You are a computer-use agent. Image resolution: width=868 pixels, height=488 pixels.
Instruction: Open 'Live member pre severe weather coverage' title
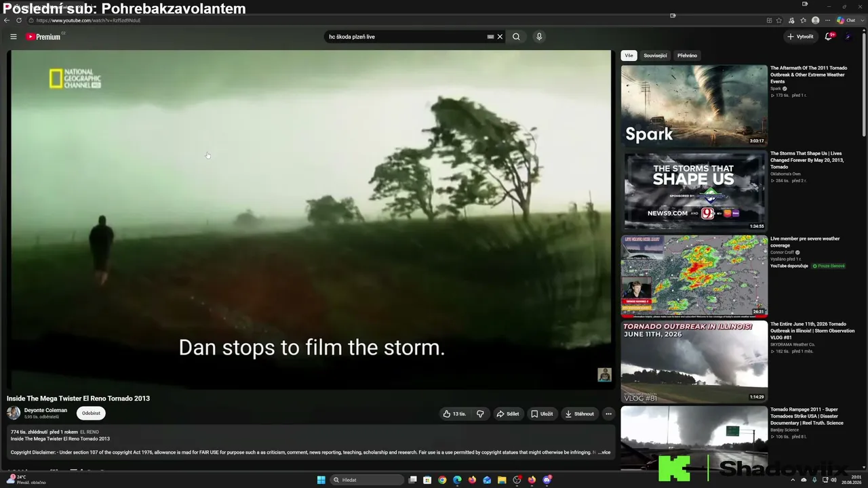[805, 242]
